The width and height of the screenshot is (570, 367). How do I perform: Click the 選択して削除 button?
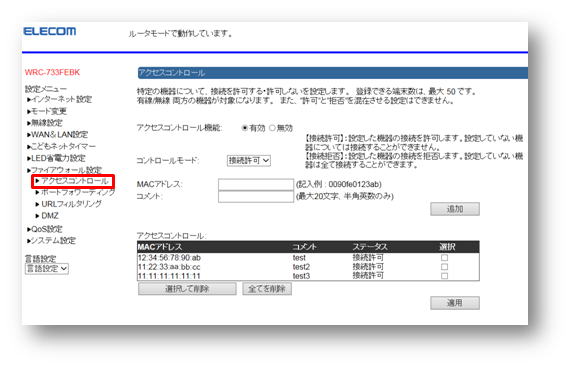tap(187, 289)
